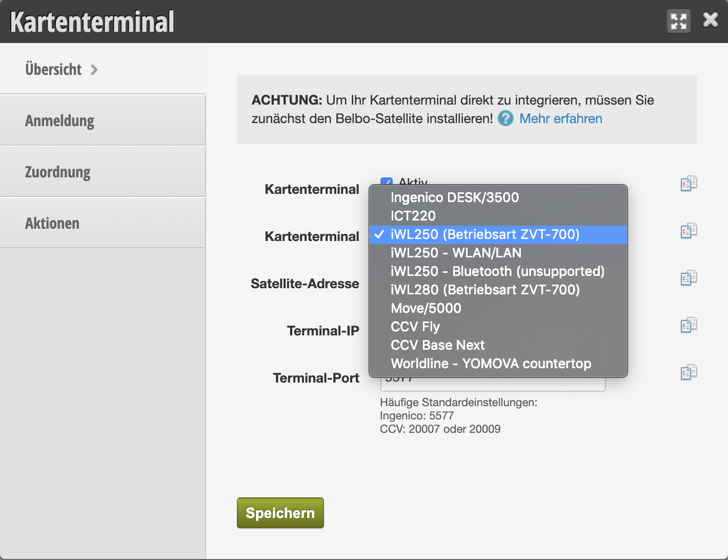The width and height of the screenshot is (728, 560).
Task: Toggle the Aktiv checkbox
Action: click(386, 182)
